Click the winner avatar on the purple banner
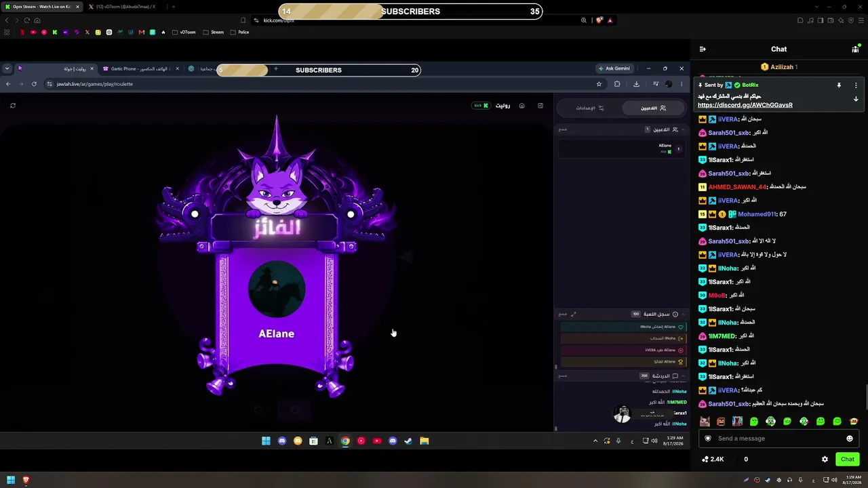Screen dimensions: 868x488 (x=277, y=289)
